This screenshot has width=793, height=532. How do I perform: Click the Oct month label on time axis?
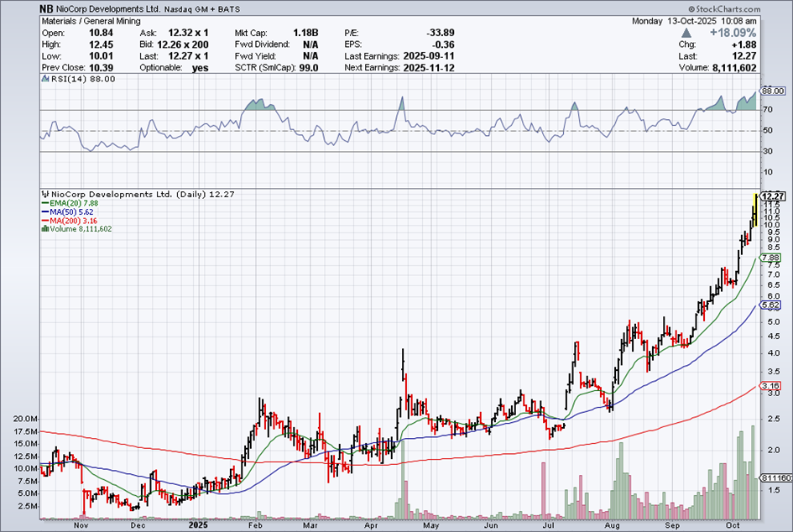733,525
